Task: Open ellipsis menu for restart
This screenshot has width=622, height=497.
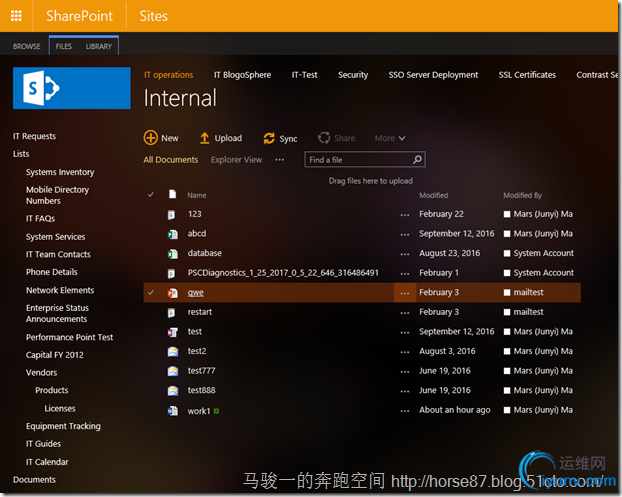Action: click(x=405, y=313)
